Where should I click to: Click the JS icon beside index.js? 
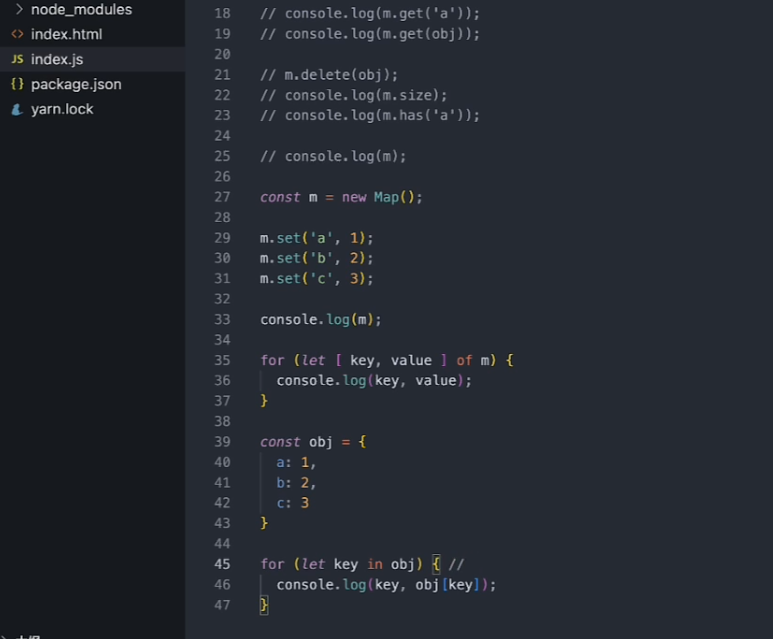click(17, 59)
